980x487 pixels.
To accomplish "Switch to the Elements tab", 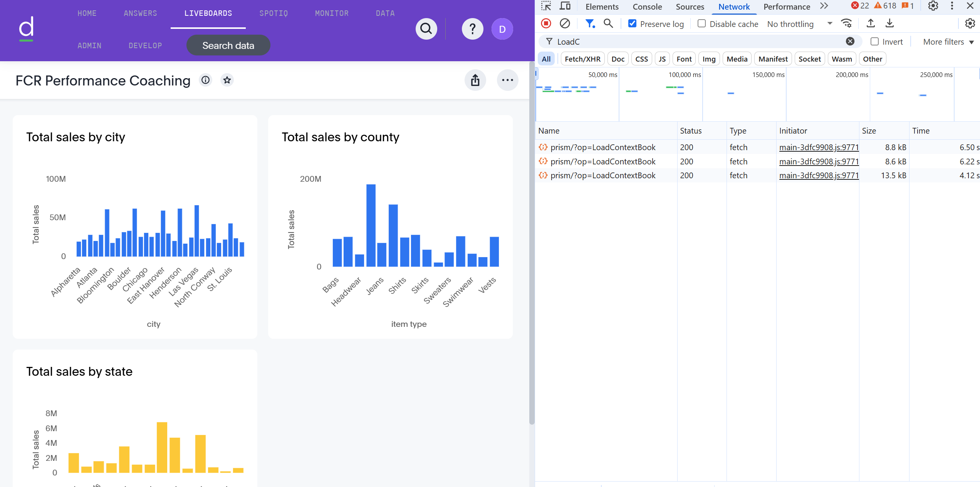I will pos(602,7).
